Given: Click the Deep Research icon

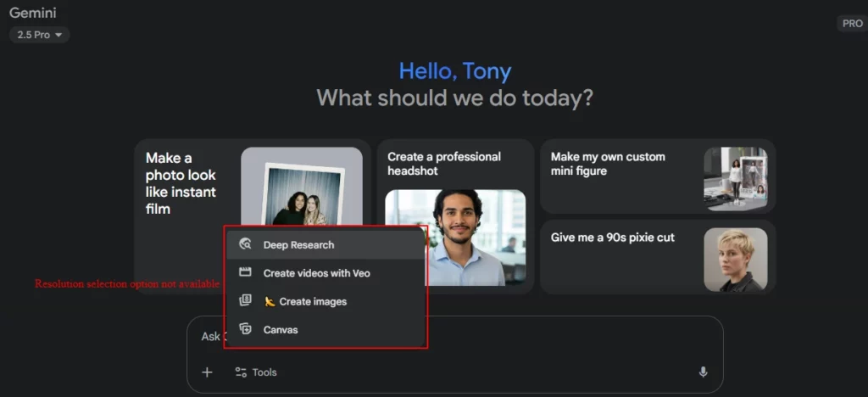Looking at the screenshot, I should (x=245, y=244).
